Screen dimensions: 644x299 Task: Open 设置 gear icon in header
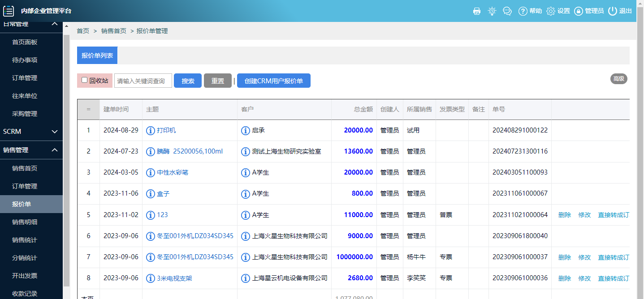(551, 11)
